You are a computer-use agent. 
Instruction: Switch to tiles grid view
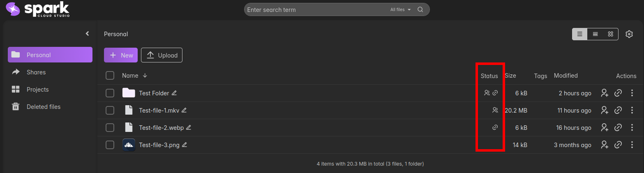611,34
